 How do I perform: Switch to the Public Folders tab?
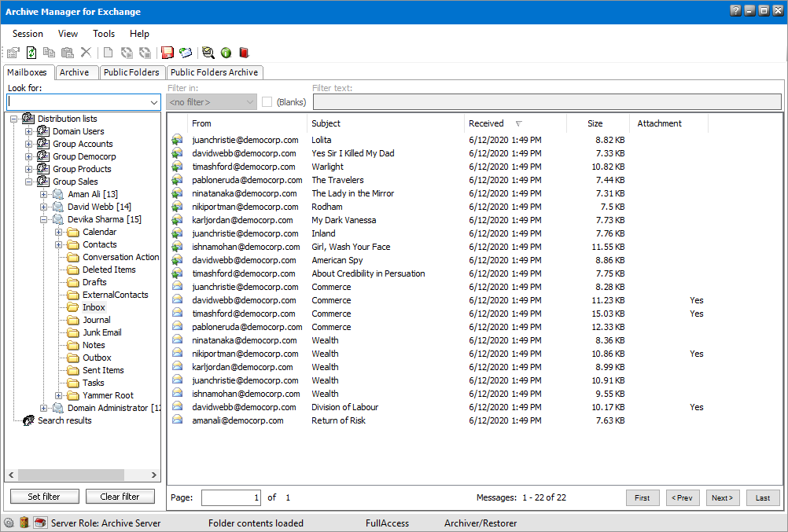click(x=131, y=72)
